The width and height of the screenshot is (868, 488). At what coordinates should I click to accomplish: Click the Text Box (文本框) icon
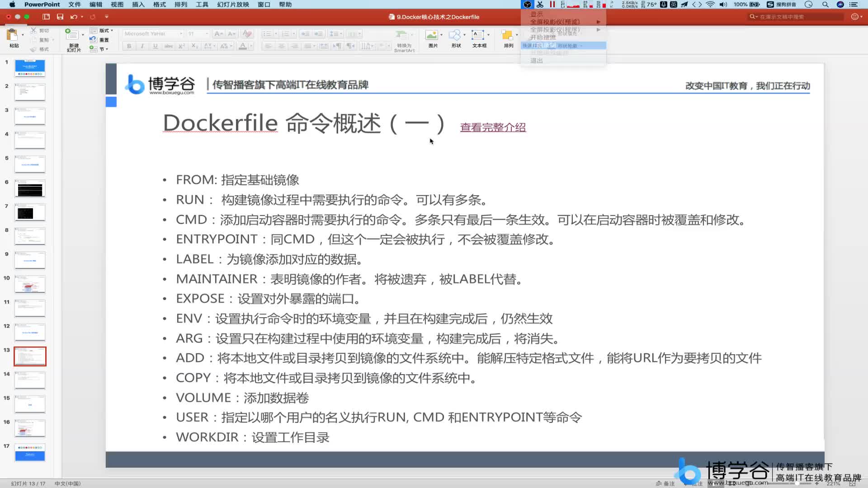[478, 35]
